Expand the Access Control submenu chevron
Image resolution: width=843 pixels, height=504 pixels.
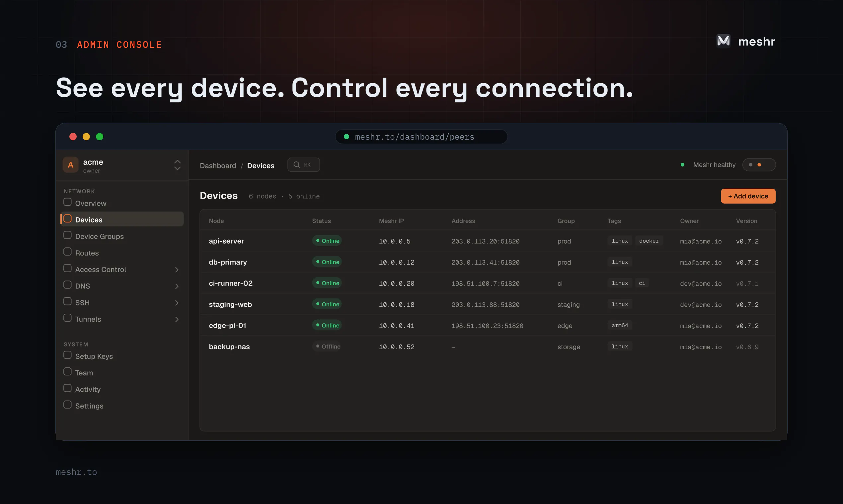coord(177,270)
